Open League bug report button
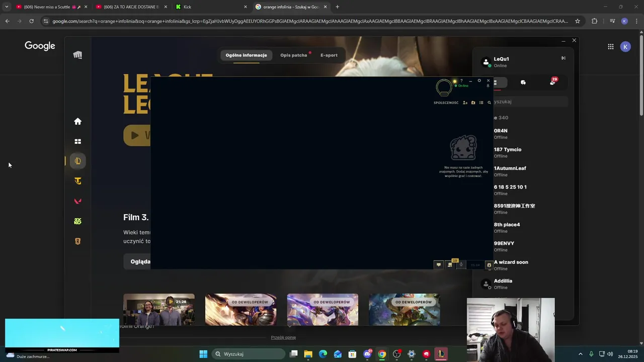Image resolution: width=644 pixels, height=362 pixels. pyautogui.click(x=489, y=265)
